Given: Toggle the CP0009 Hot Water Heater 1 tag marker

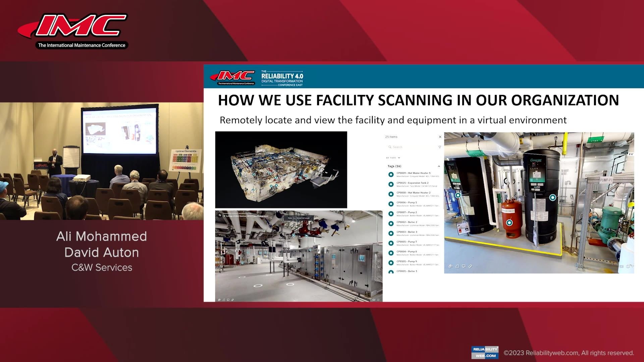Looking at the screenshot, I should 390,174.
